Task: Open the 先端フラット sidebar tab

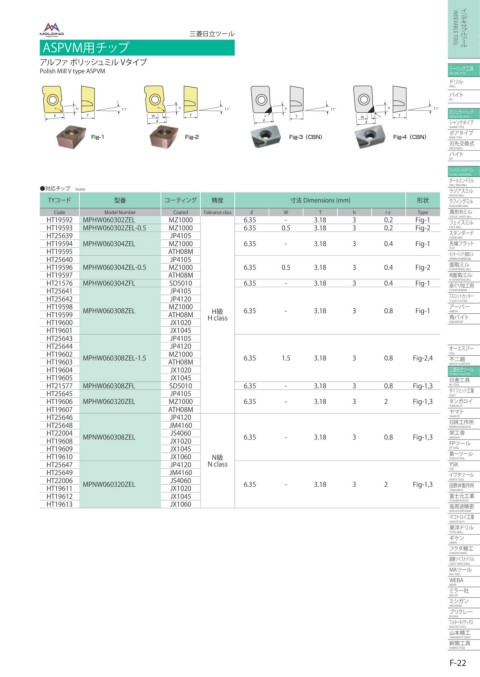Action: coord(464,245)
